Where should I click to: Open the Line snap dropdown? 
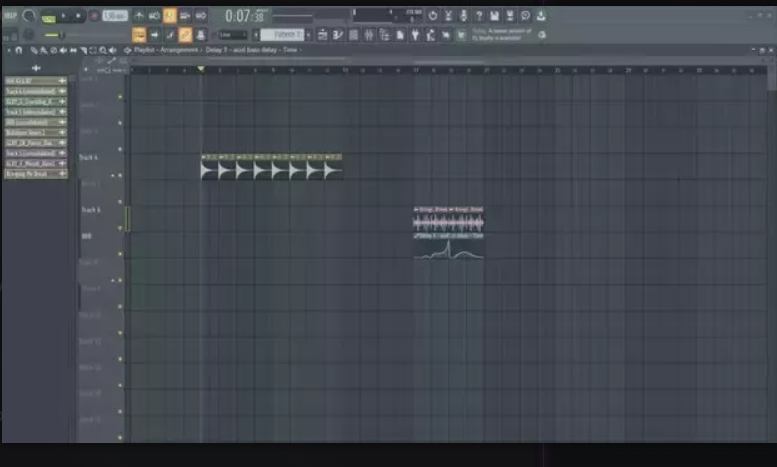click(232, 35)
